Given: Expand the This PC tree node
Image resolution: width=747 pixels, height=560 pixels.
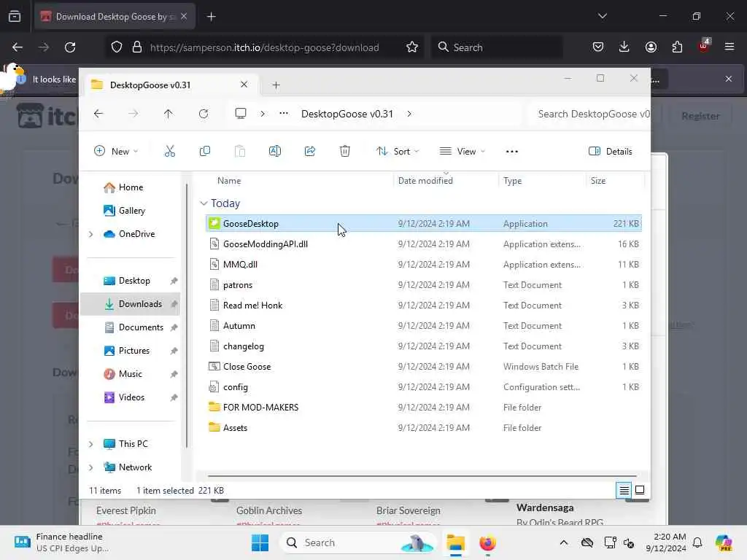Looking at the screenshot, I should (x=91, y=444).
